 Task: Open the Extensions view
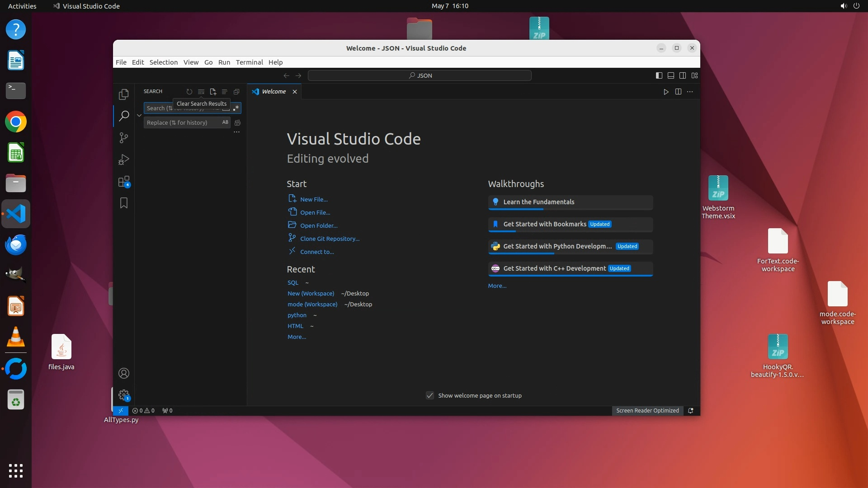point(123,182)
